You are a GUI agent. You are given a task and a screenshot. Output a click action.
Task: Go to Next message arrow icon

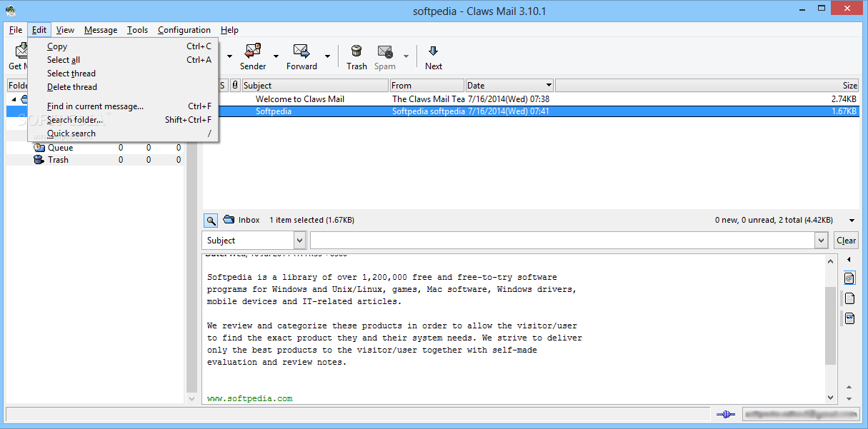click(433, 51)
